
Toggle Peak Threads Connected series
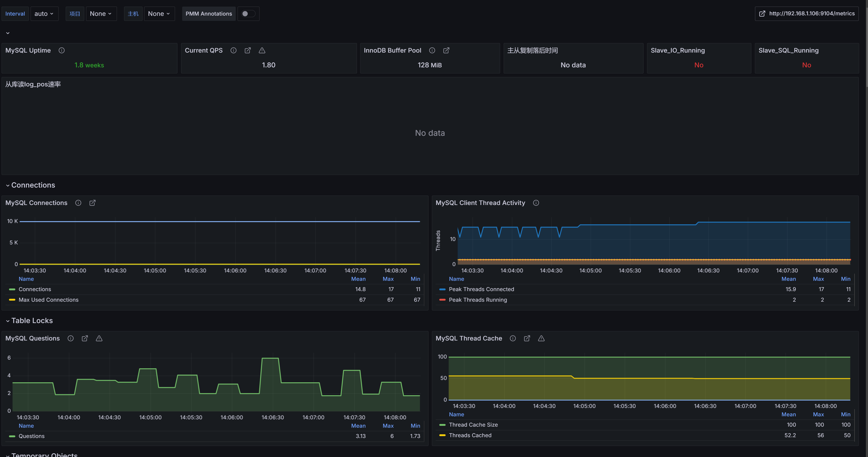pyautogui.click(x=482, y=289)
